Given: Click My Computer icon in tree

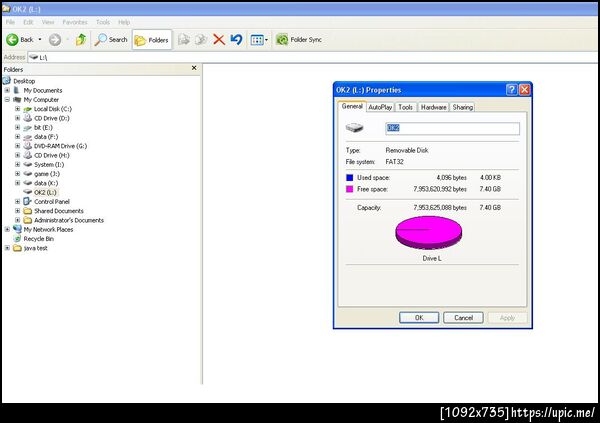Looking at the screenshot, I should tap(17, 100).
